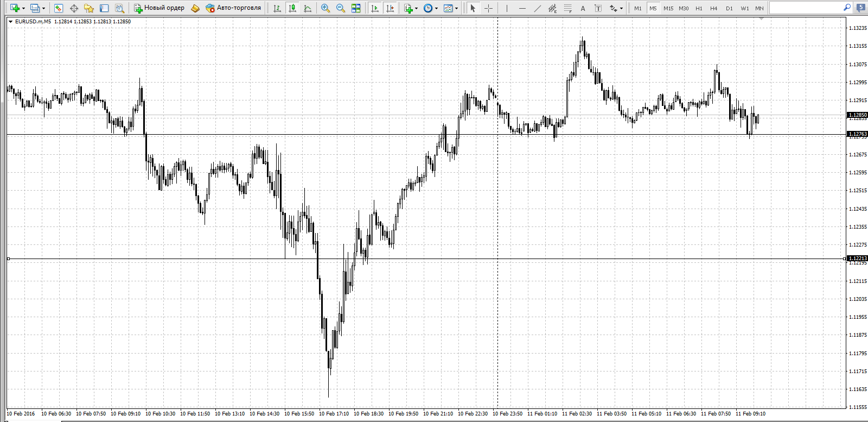Select the standard Cursor tool
Screen dimensions: 868x422
coord(473,8)
